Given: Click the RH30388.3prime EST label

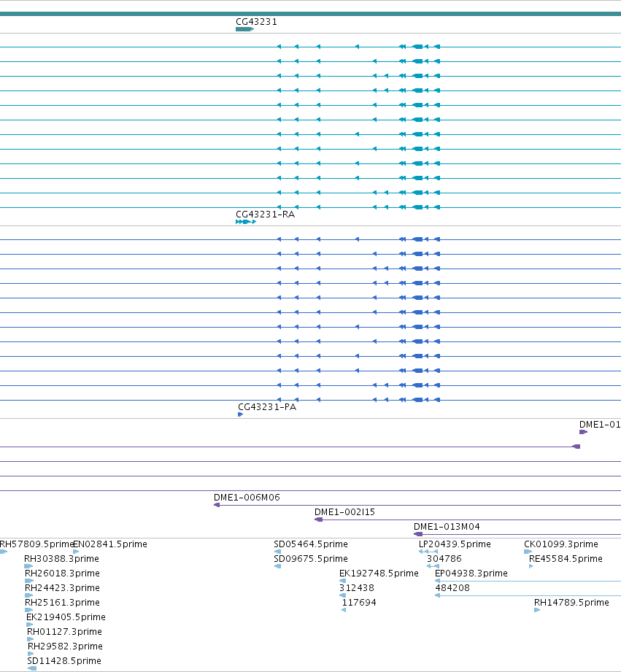Looking at the screenshot, I should click(x=61, y=559).
